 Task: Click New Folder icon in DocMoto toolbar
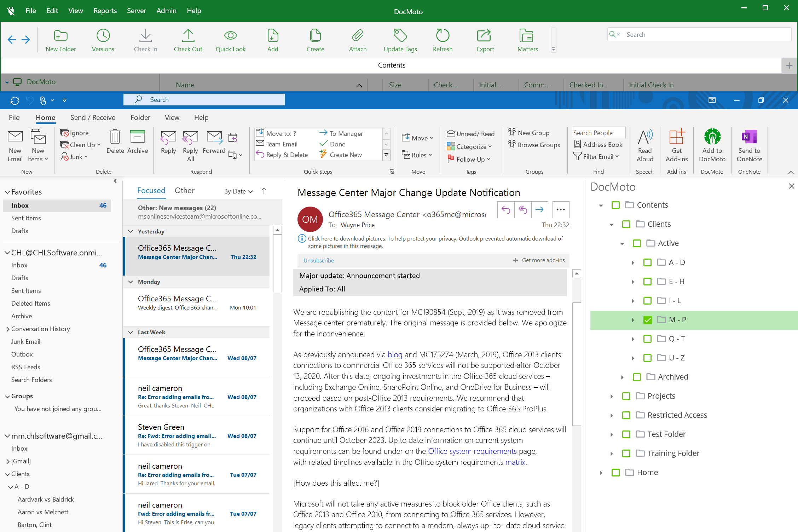(60, 36)
